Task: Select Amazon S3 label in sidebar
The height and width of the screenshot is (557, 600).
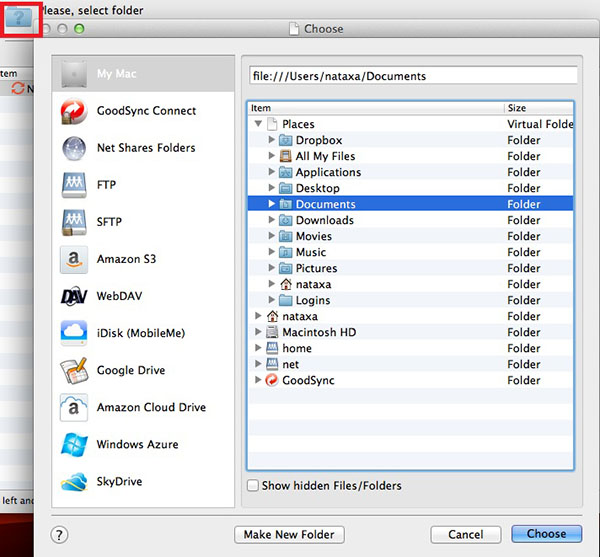Action: (x=126, y=259)
